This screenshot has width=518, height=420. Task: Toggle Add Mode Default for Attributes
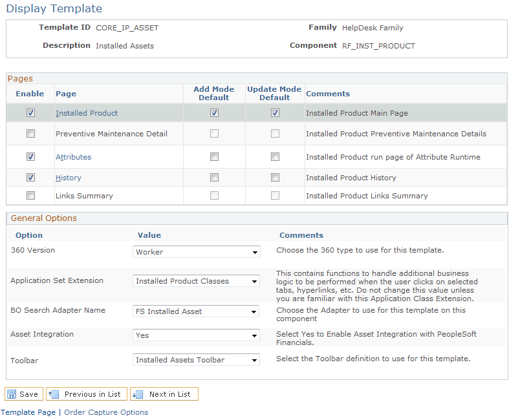pyautogui.click(x=215, y=156)
